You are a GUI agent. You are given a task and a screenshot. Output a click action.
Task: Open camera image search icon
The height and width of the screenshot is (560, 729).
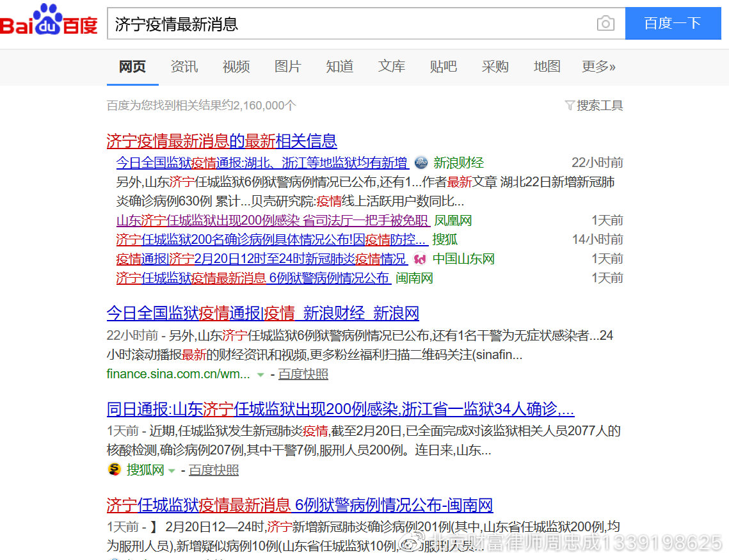605,24
